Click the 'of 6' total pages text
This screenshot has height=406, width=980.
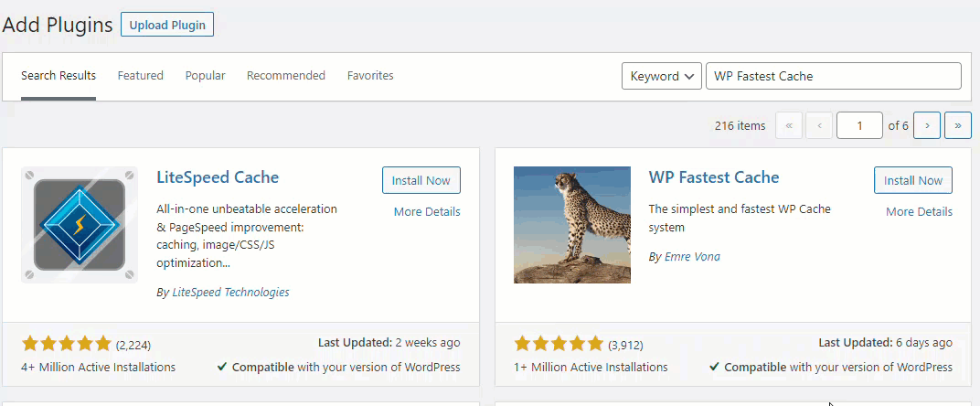pyautogui.click(x=898, y=126)
